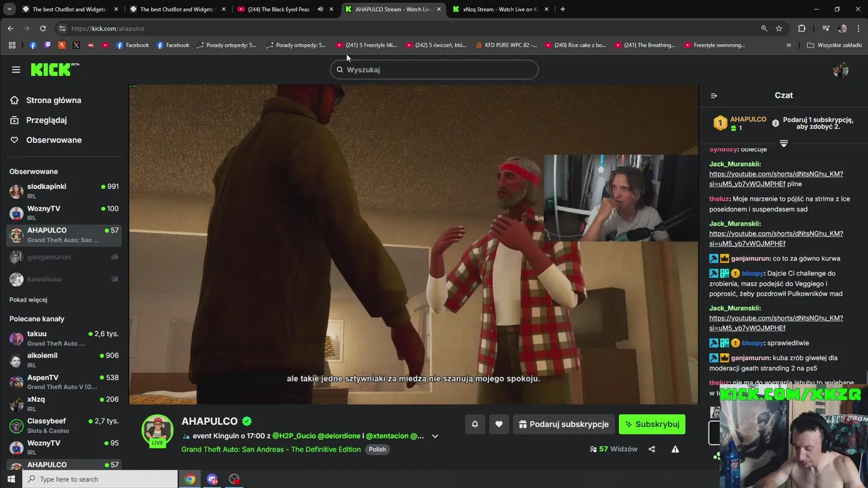Open kawaiiuso offline channel
The image size is (868, 488).
click(x=64, y=279)
